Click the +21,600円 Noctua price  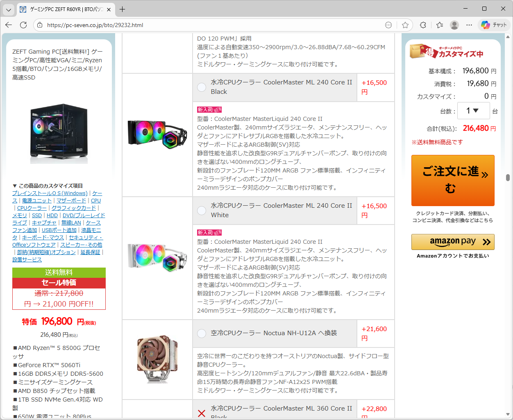point(374,334)
